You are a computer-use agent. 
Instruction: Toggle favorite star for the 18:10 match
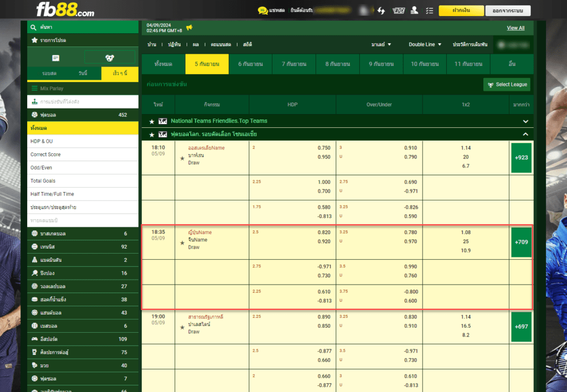click(x=182, y=158)
